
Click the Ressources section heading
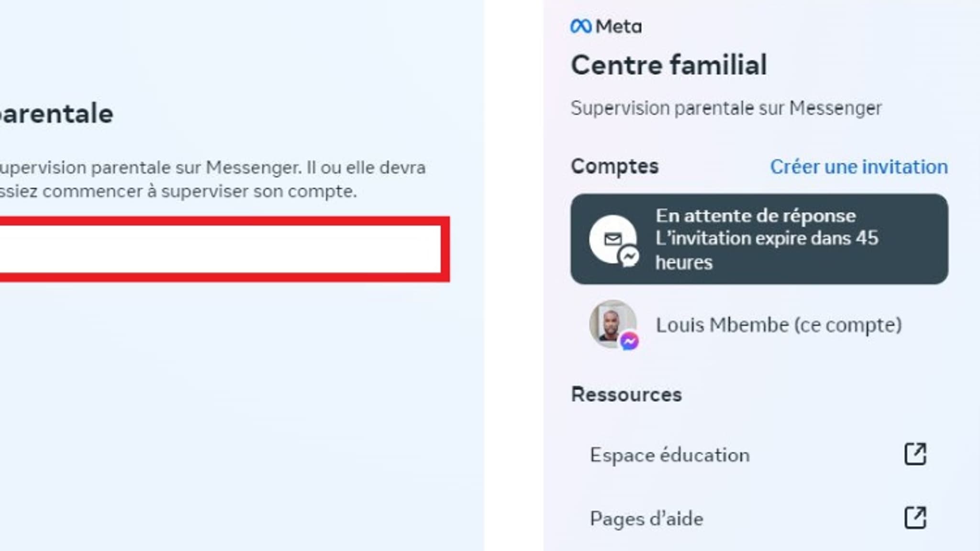point(626,395)
